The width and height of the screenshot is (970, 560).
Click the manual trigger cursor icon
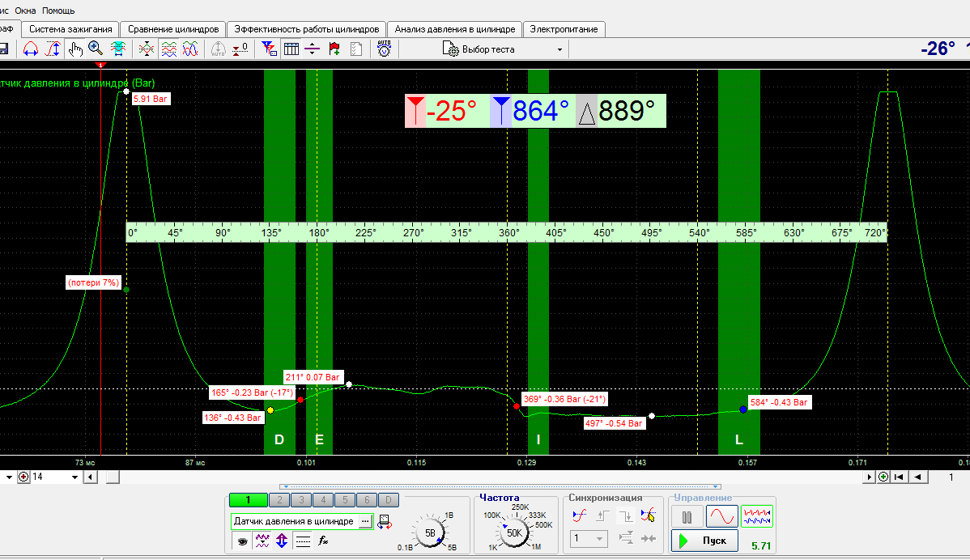pos(648,515)
